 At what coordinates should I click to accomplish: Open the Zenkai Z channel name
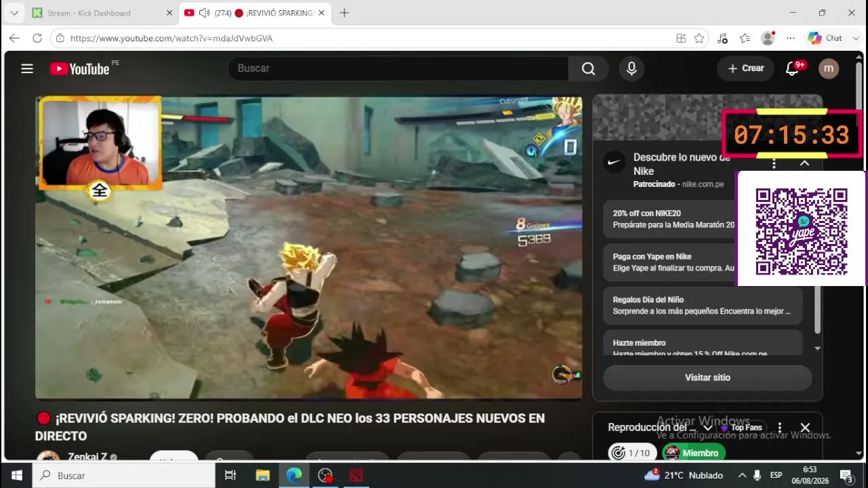click(87, 457)
